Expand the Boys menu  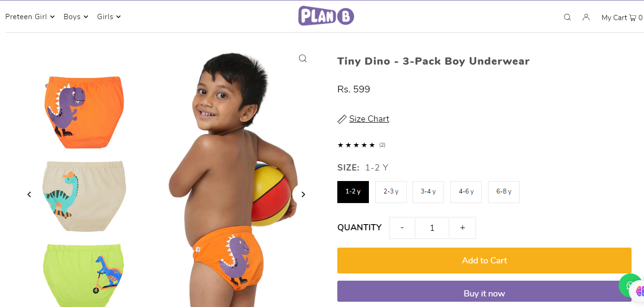click(76, 17)
